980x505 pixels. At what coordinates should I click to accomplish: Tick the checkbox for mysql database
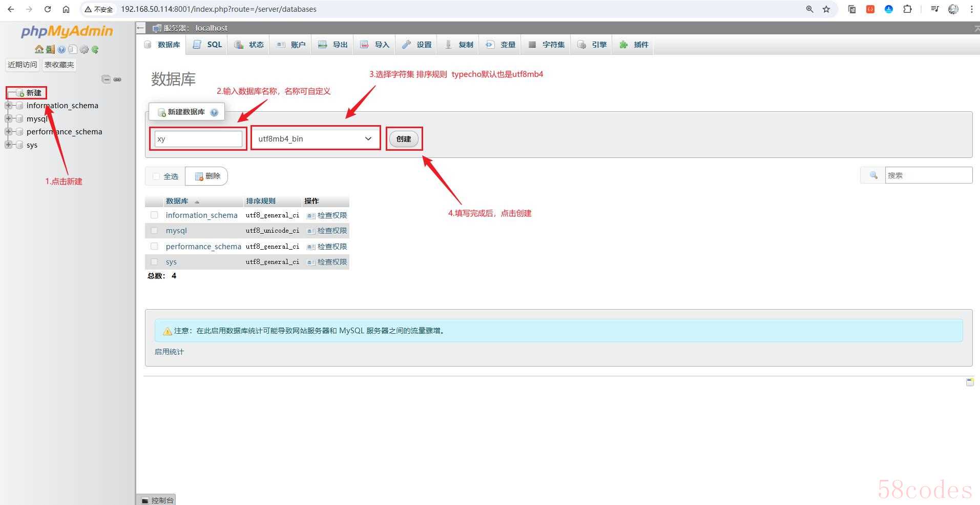(x=154, y=231)
